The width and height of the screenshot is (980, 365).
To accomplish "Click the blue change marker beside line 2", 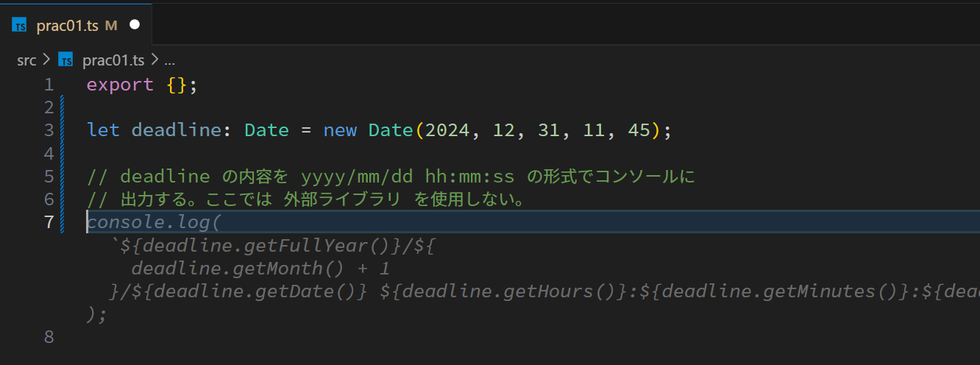I will pyautogui.click(x=63, y=107).
